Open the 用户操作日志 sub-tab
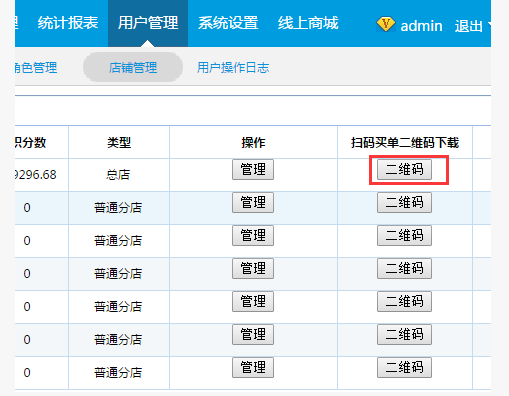The width and height of the screenshot is (509, 396). coord(233,68)
